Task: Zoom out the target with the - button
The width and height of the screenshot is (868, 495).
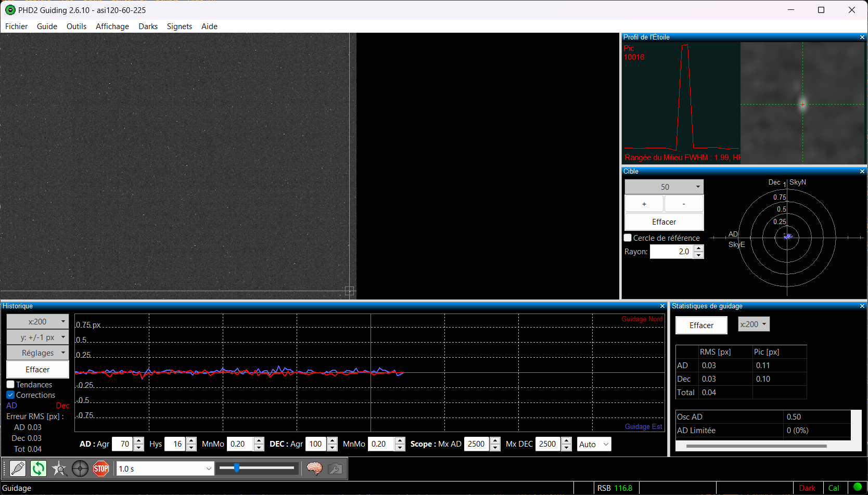Action: point(684,204)
